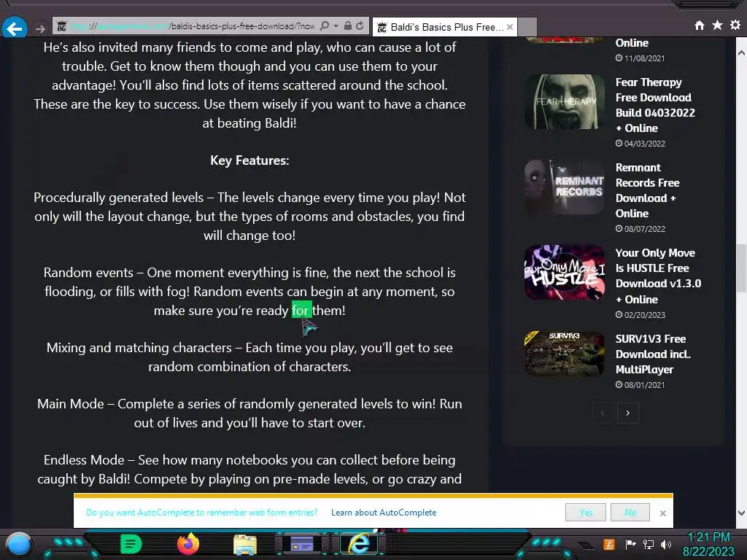
Task: Open the purple window app in taskbar
Action: pos(302,544)
